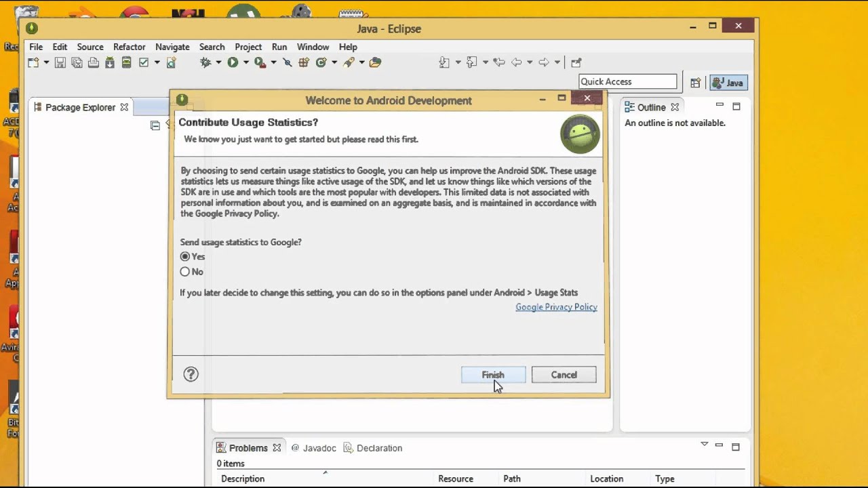Click the New wizard toolbar icon
The image size is (868, 488).
pyautogui.click(x=33, y=62)
